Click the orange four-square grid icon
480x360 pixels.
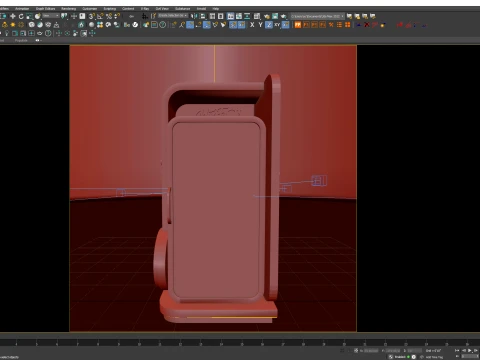click(347, 25)
